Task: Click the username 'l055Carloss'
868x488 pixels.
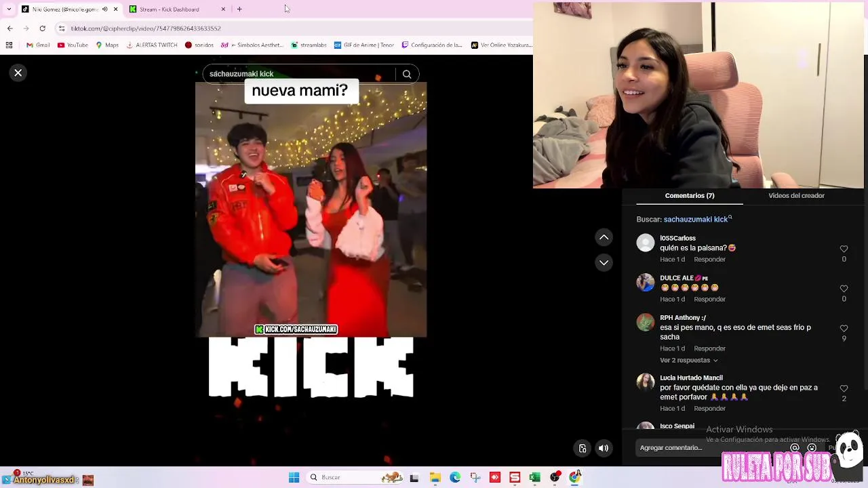Action: [677, 239]
